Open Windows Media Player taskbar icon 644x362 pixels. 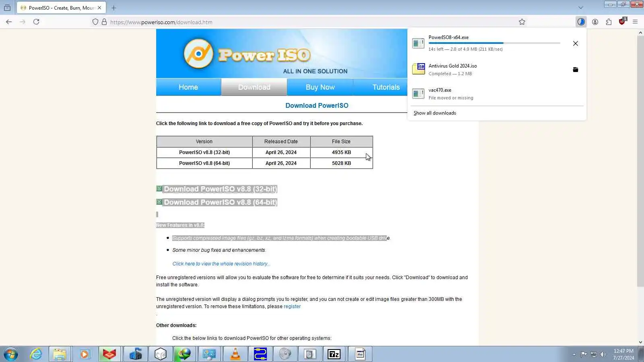point(85,354)
